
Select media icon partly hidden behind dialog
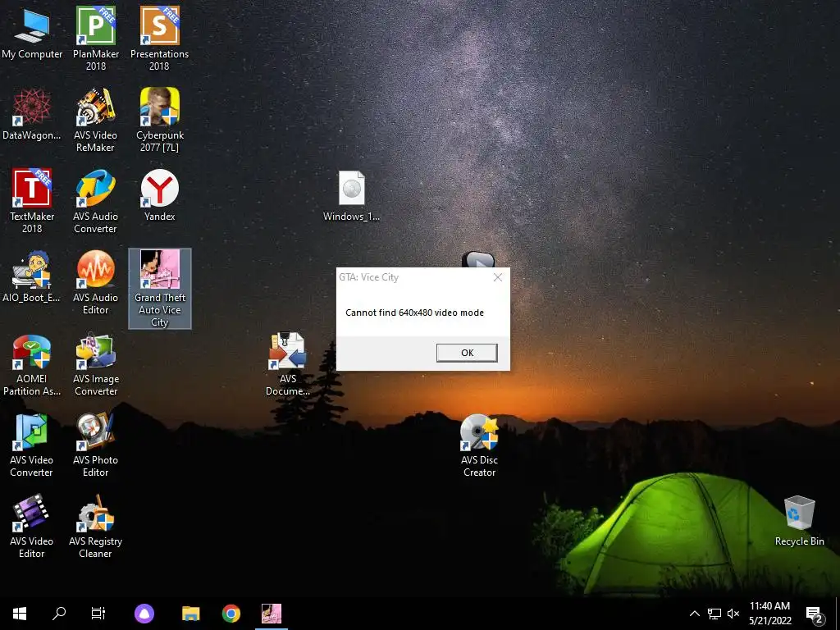[478, 259]
